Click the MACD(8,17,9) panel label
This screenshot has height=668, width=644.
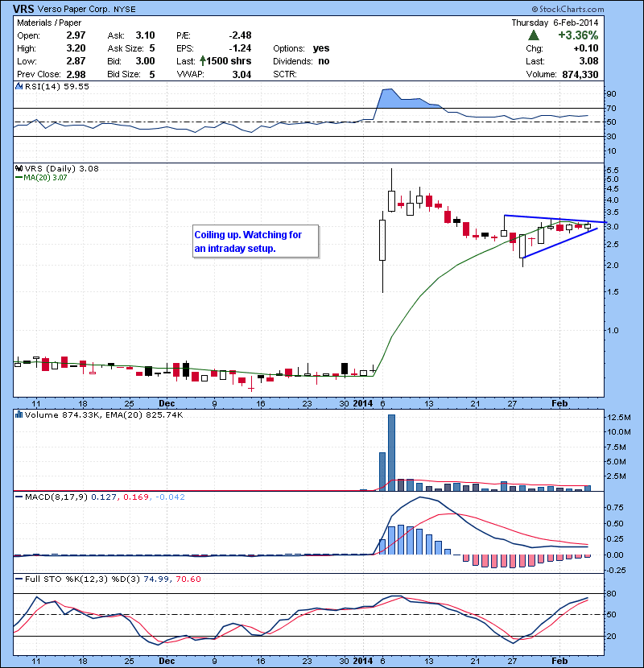tap(56, 497)
